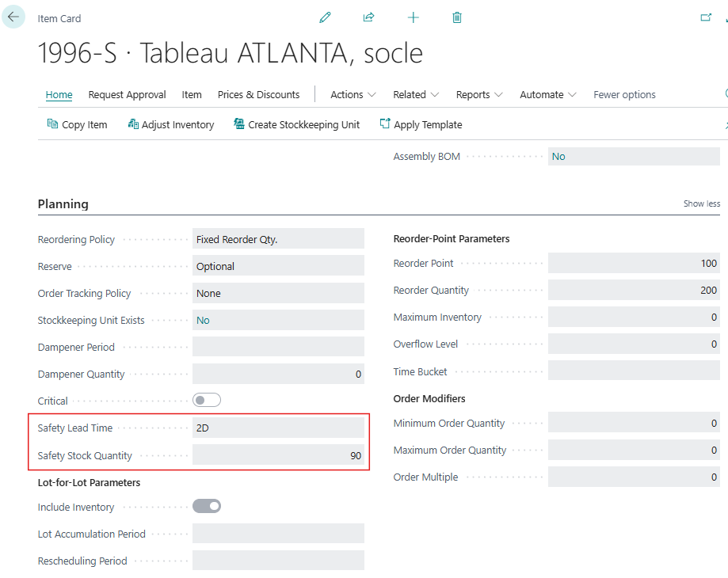Click Time Bucket field
Image resolution: width=728 pixels, height=578 pixels.
pos(634,371)
